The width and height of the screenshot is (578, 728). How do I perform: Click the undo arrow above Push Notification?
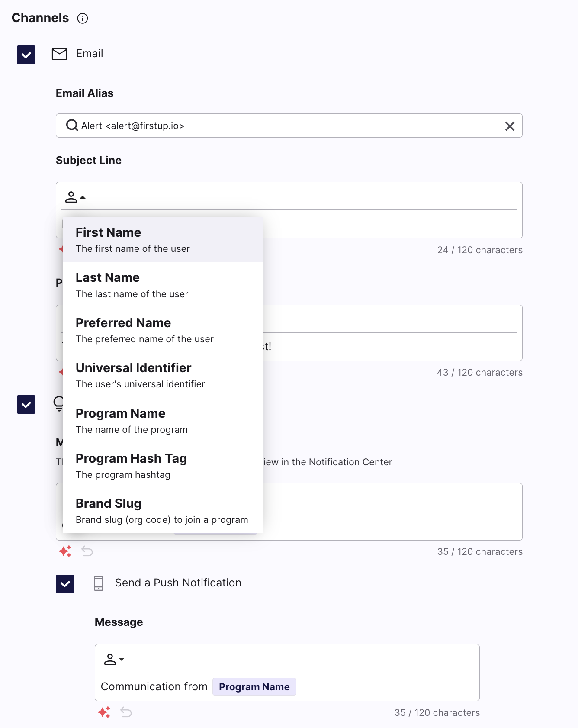point(87,551)
